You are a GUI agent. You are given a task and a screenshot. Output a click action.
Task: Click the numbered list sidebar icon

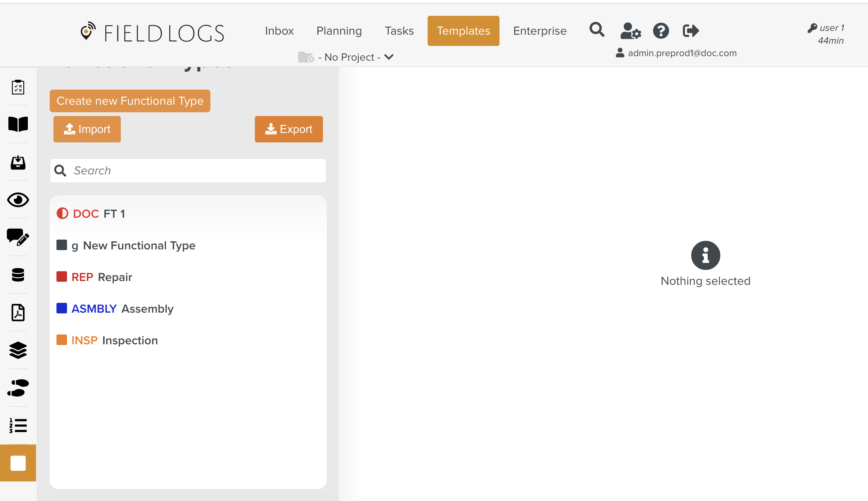tap(18, 426)
